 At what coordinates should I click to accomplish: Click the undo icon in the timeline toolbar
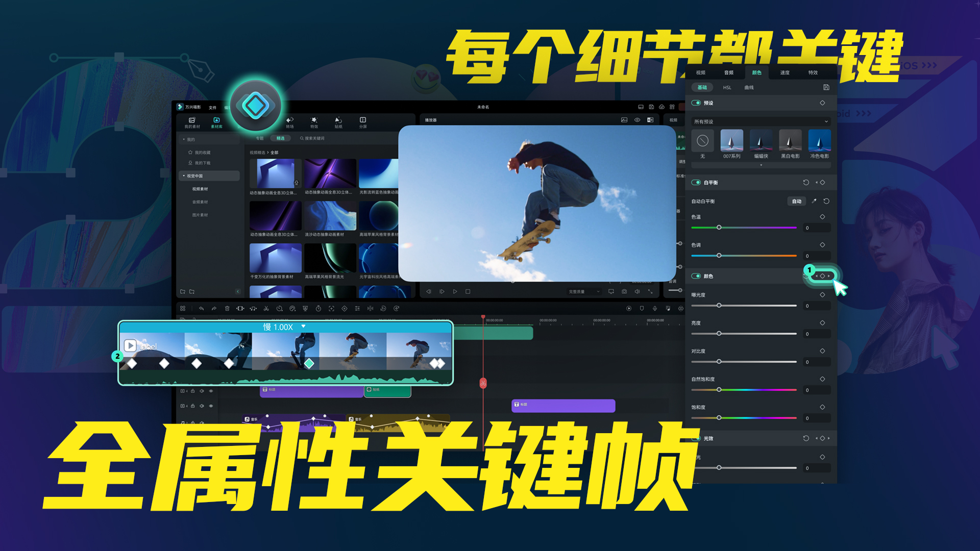point(202,309)
